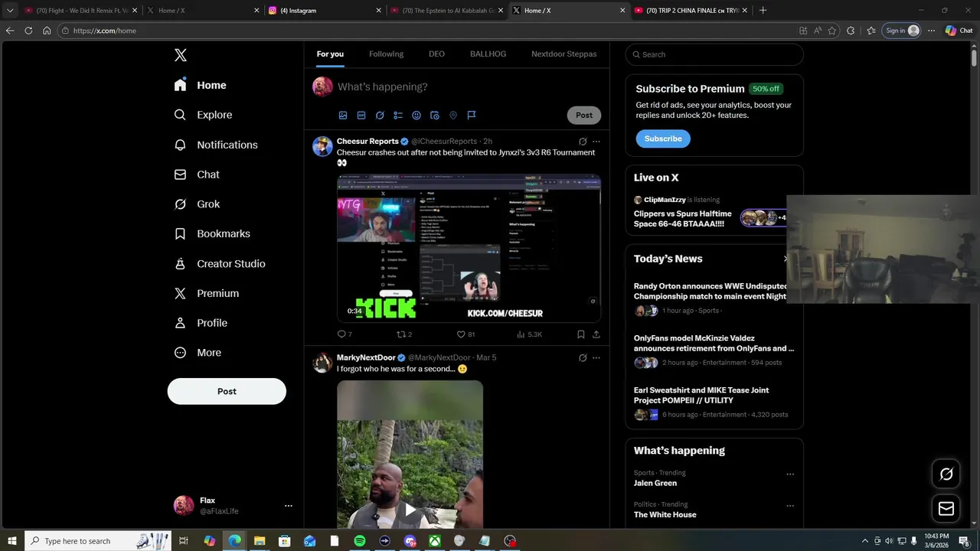Screen dimensions: 980x551
Task: Open the Jalen Green trending topic
Action: 655,483
